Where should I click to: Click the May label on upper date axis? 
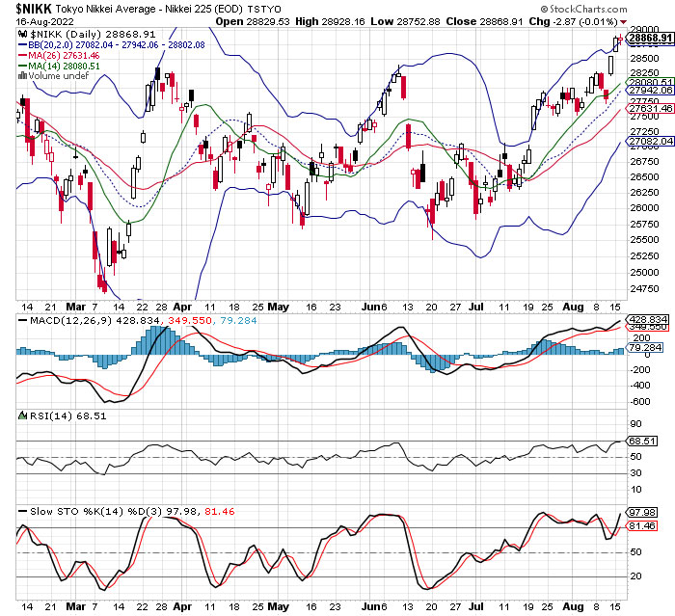278,307
